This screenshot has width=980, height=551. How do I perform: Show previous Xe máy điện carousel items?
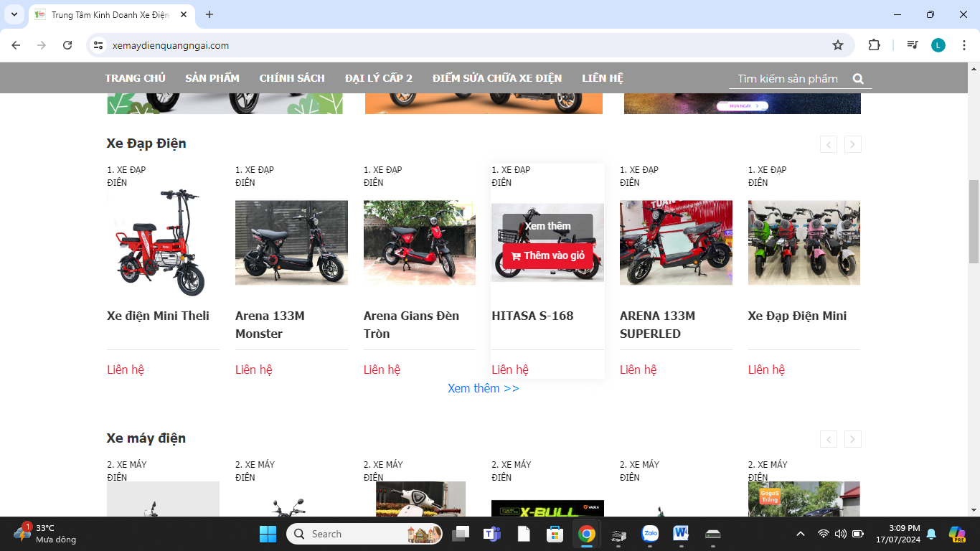pyautogui.click(x=829, y=439)
